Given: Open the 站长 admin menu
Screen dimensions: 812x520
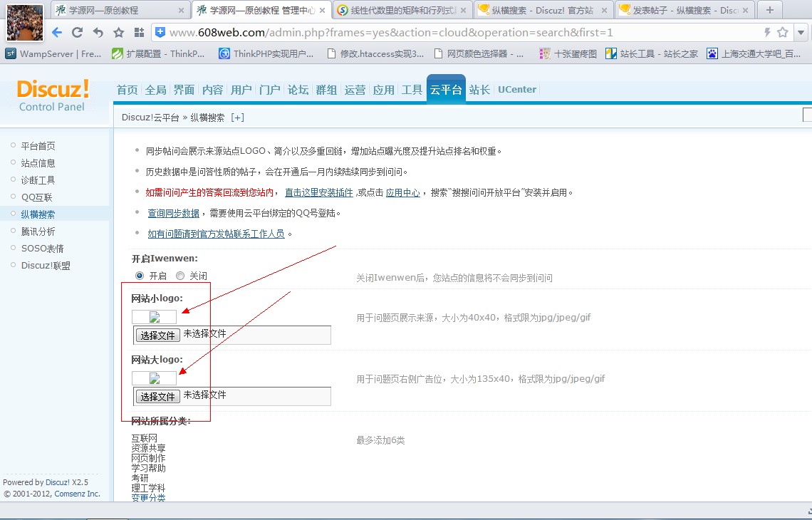Looking at the screenshot, I should (479, 90).
